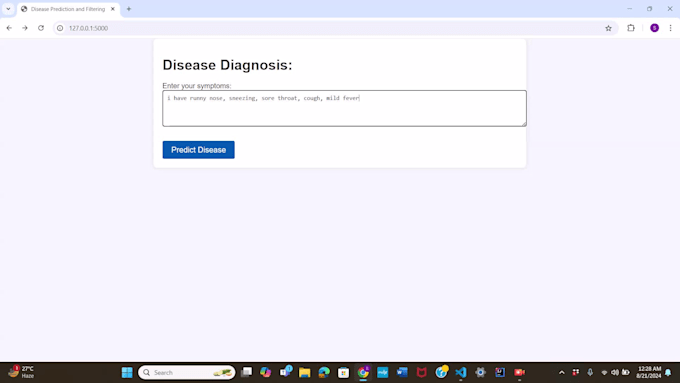Open Microsoft Word from the taskbar

(402, 372)
